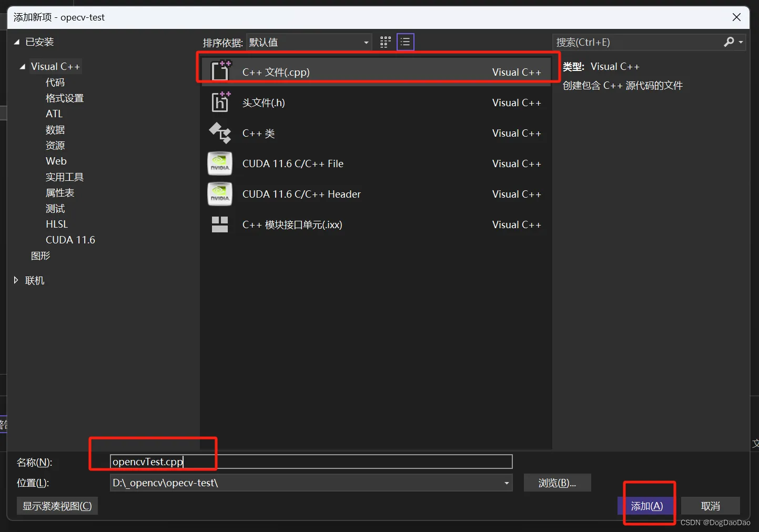Select the CUDA 11.6 category
759x532 pixels.
pos(70,240)
